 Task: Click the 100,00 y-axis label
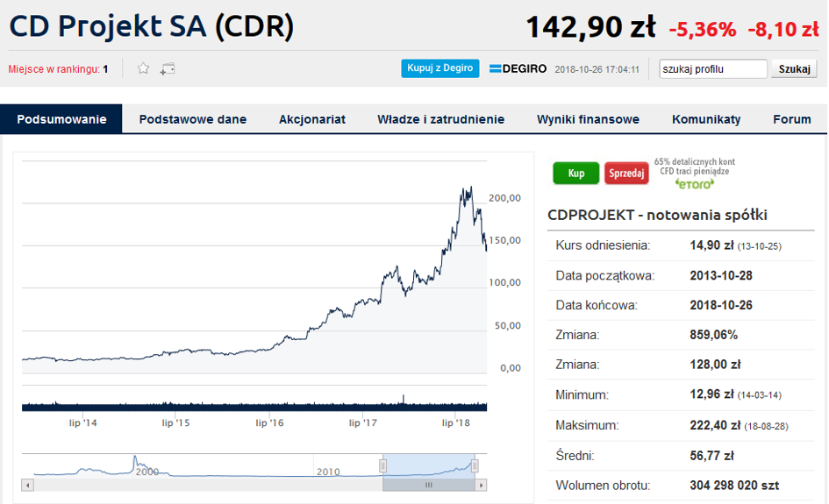coord(505,282)
